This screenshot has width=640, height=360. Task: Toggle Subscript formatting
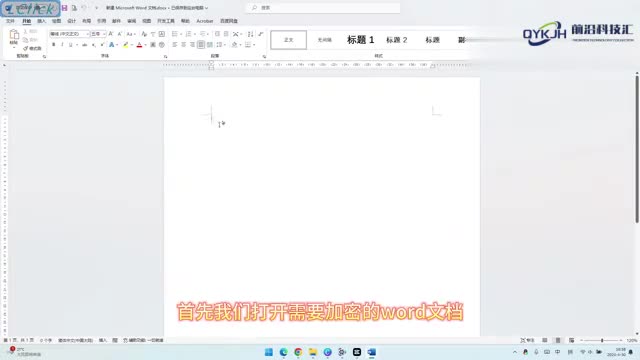tap(94, 44)
